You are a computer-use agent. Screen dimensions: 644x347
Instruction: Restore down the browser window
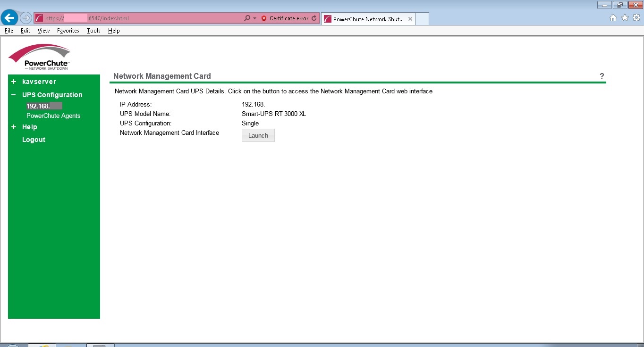pos(619,5)
